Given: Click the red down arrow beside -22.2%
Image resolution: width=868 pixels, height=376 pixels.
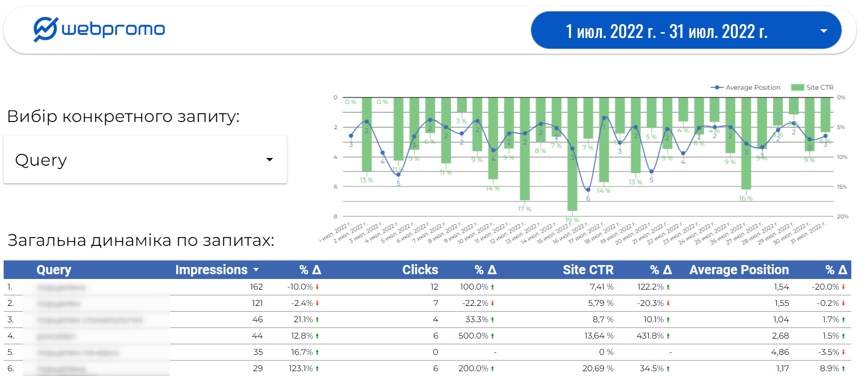Looking at the screenshot, I should point(493,303).
